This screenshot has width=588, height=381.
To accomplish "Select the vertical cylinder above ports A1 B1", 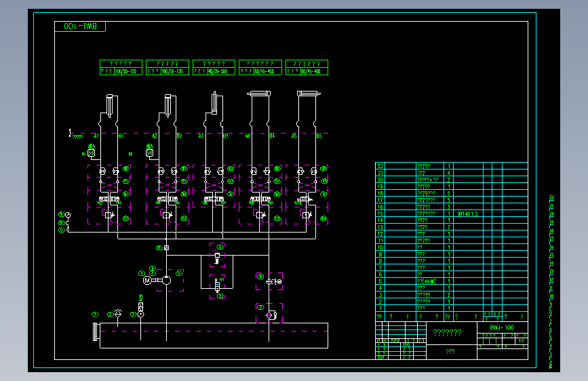I will [109, 106].
